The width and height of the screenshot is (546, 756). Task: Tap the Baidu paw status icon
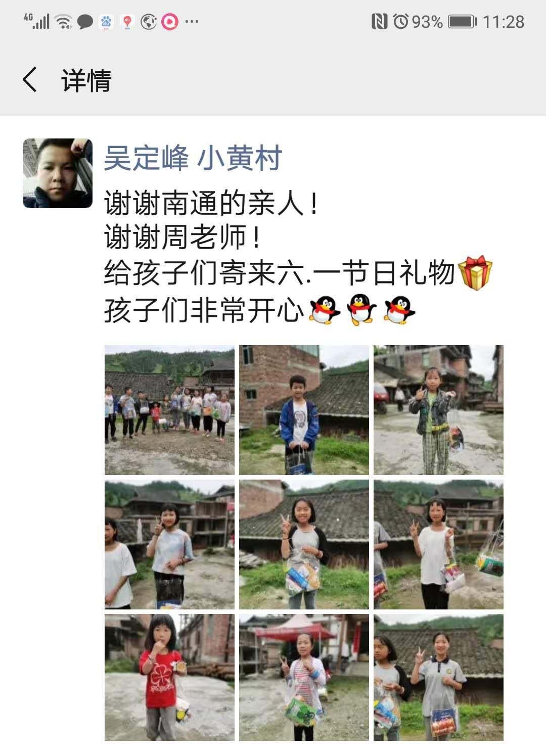click(x=106, y=22)
